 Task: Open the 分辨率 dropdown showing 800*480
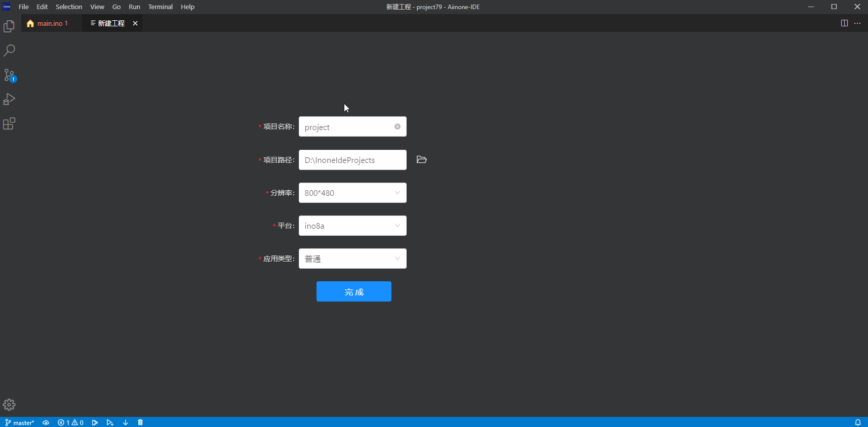click(x=352, y=193)
